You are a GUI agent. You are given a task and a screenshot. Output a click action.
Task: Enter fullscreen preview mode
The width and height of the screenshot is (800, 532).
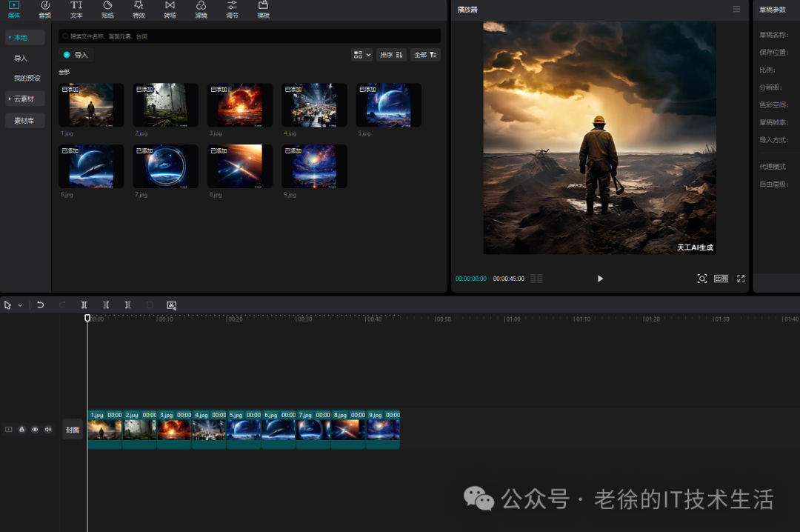(741, 279)
